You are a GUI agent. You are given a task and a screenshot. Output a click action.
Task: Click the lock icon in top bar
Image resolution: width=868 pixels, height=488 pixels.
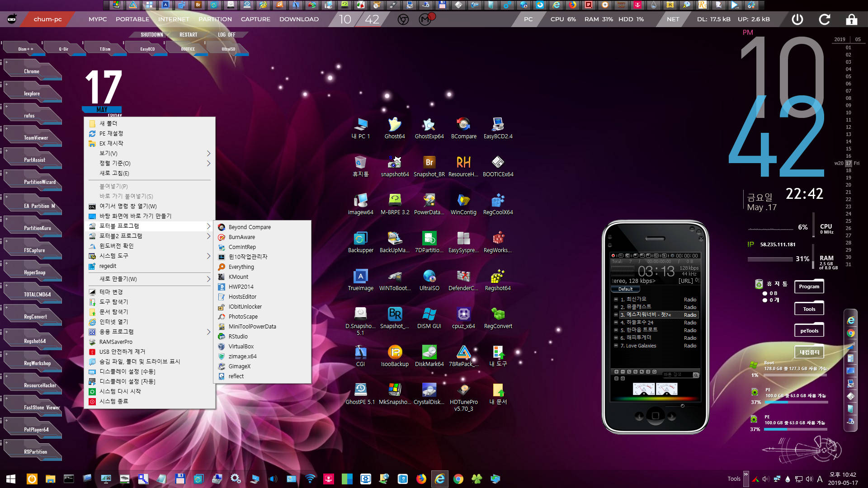(x=852, y=19)
